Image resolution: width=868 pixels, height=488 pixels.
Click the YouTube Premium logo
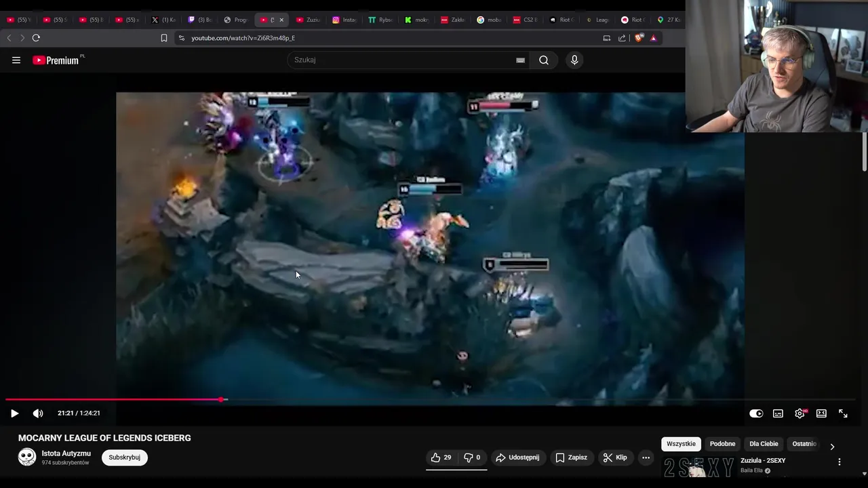pos(56,60)
